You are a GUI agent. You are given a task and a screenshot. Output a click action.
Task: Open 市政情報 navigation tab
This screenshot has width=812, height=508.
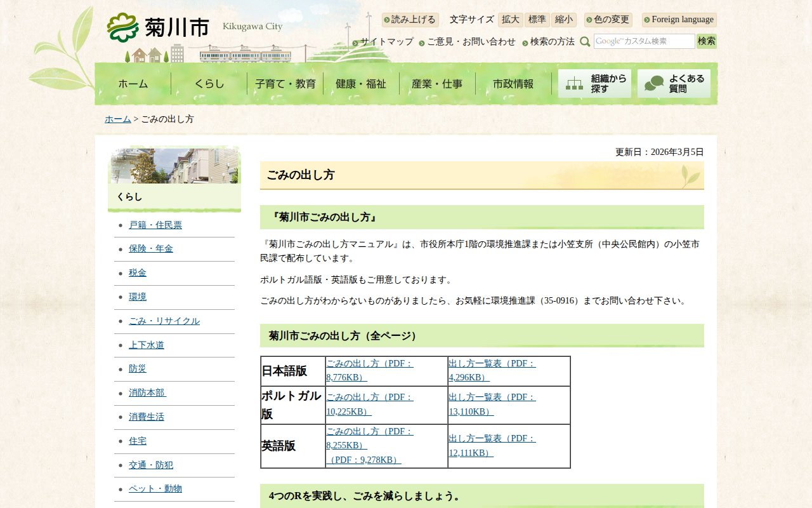tap(513, 84)
